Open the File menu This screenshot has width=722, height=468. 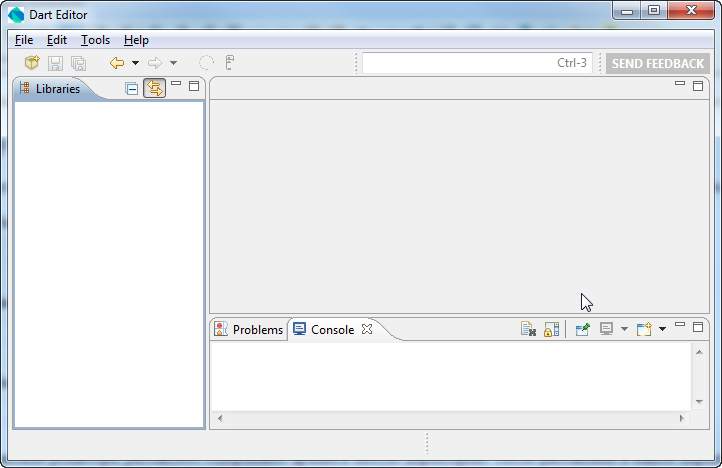tap(24, 40)
